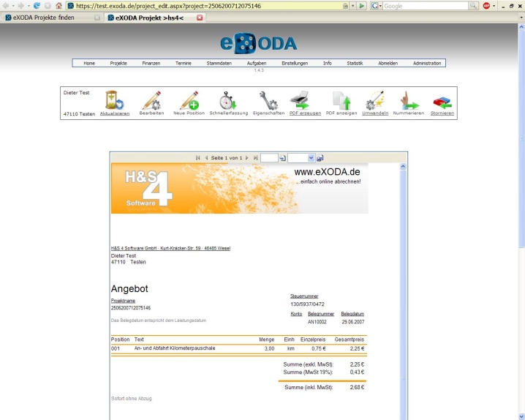This screenshot has height=420, width=525.
Task: Open Schnellerfassung stopwatch icon
Action: 227,100
